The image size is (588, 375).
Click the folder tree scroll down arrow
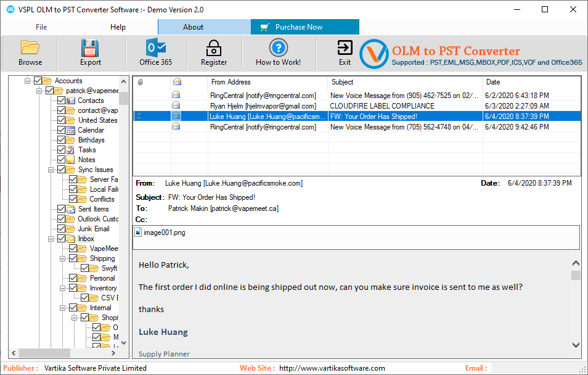click(123, 343)
